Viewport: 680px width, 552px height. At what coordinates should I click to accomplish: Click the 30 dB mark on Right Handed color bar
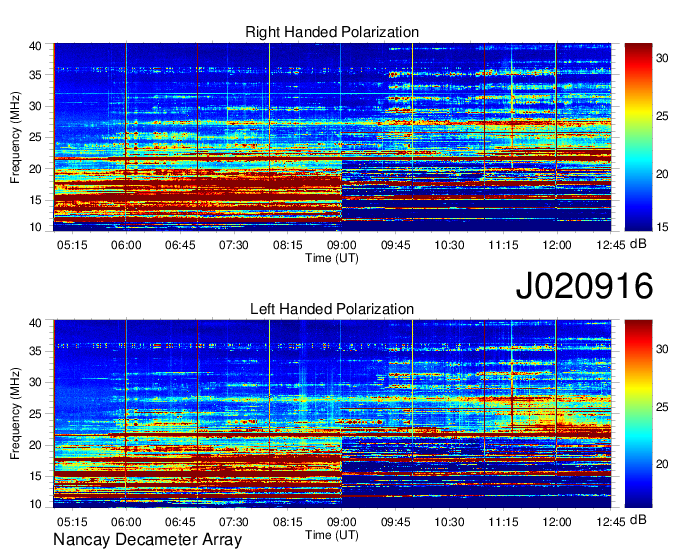coord(662,58)
